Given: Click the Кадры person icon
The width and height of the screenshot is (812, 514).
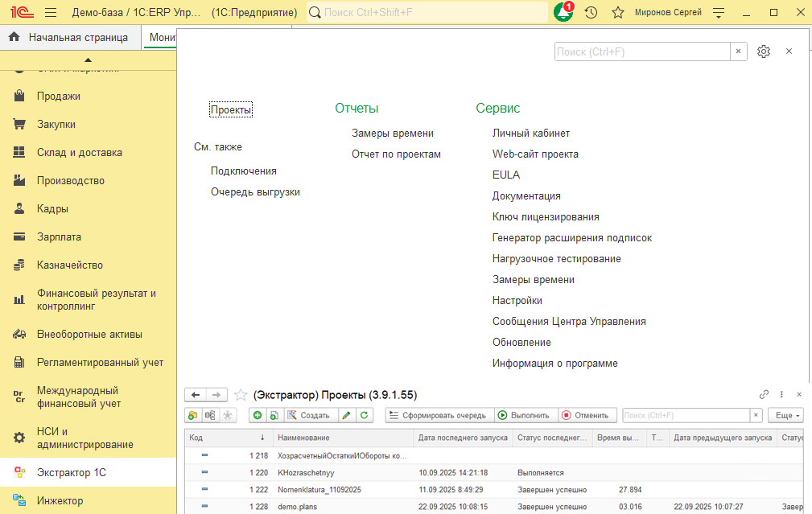Looking at the screenshot, I should click(19, 208).
